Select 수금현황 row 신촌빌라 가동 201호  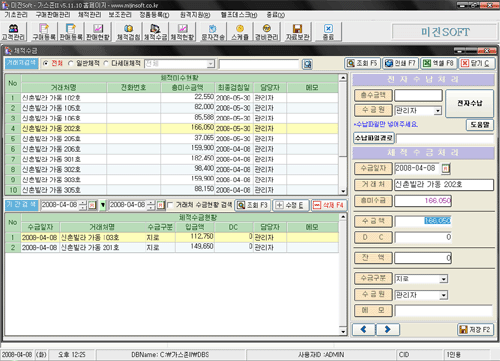172,248
